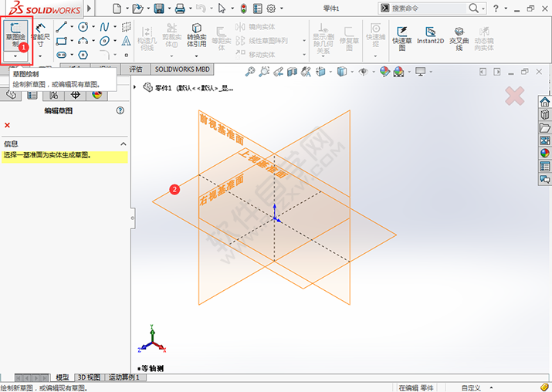Open the Line tool dropdown arrow

point(72,27)
